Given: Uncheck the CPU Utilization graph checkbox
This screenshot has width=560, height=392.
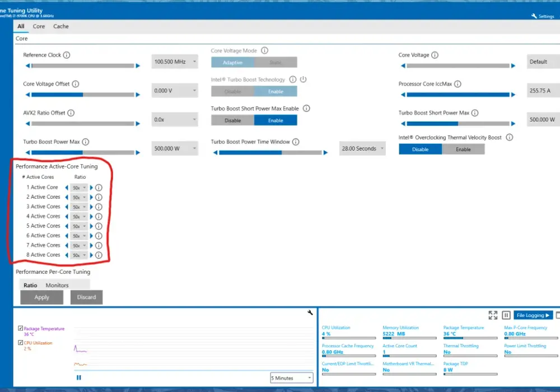Looking at the screenshot, I should click(20, 342).
